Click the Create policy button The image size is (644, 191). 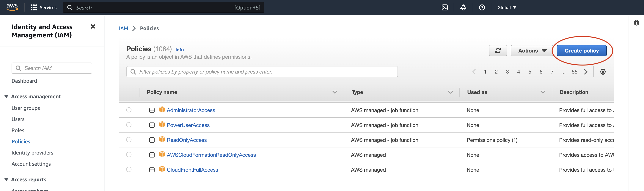582,51
